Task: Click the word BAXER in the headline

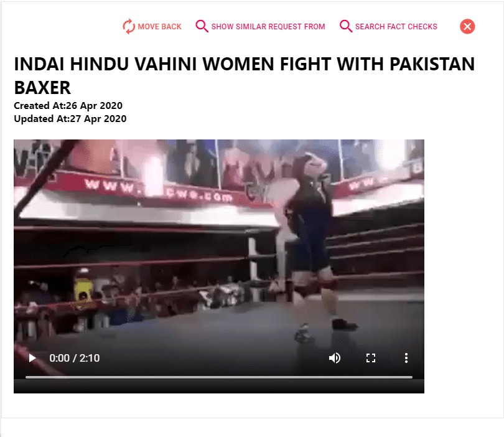Action: tap(42, 88)
